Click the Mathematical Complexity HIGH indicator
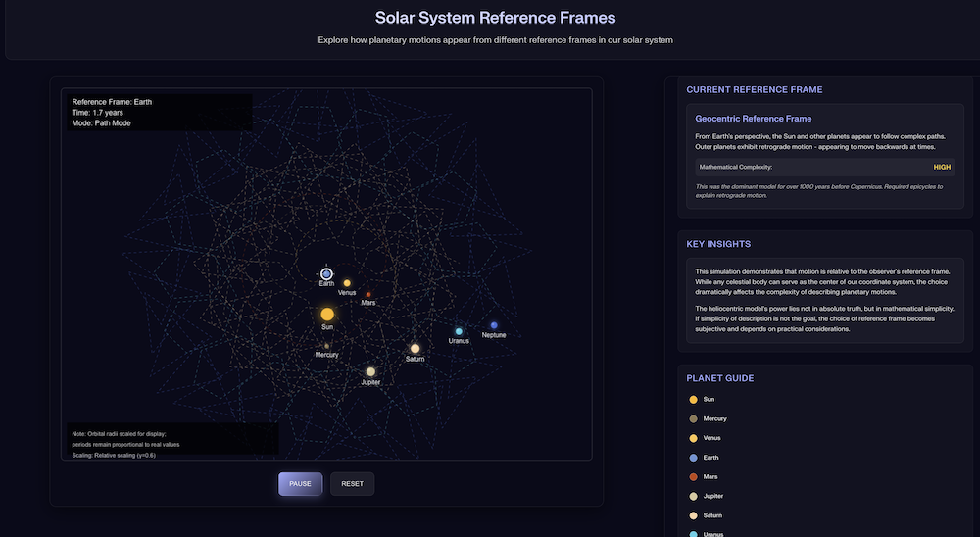 tap(942, 167)
